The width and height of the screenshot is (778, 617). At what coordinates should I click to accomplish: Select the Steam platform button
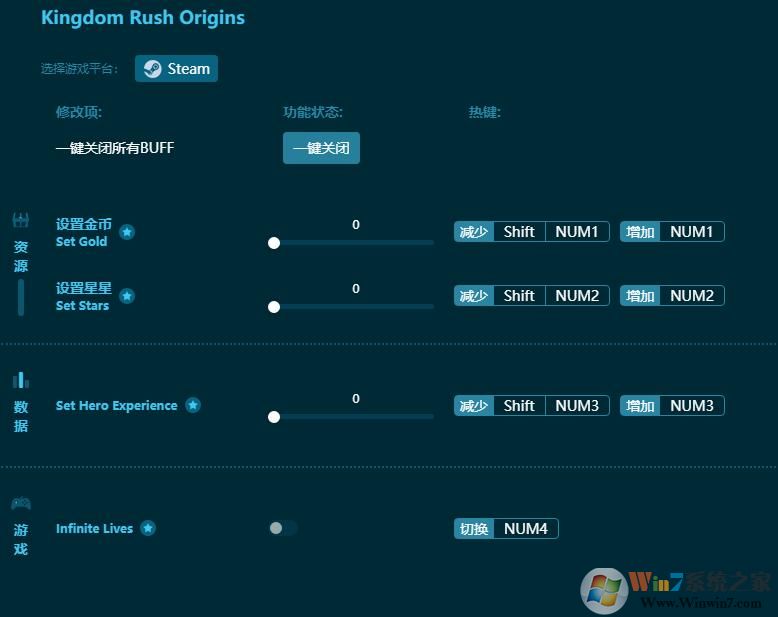(176, 68)
